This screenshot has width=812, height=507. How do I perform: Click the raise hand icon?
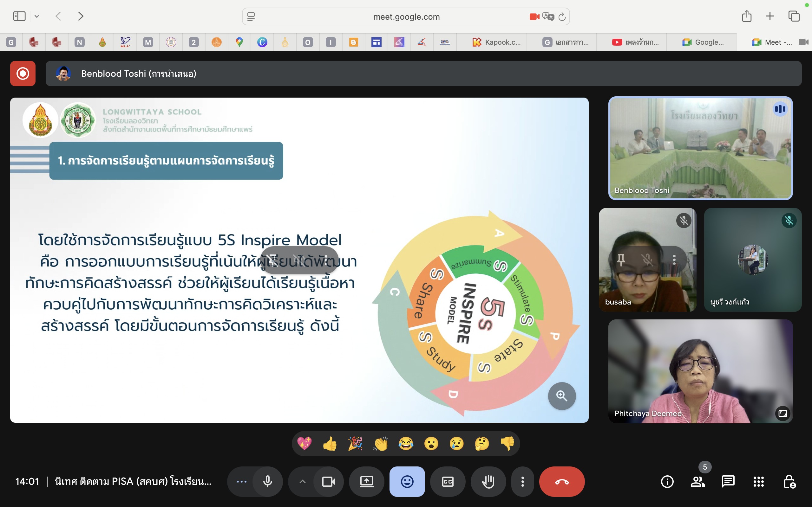[x=488, y=482]
